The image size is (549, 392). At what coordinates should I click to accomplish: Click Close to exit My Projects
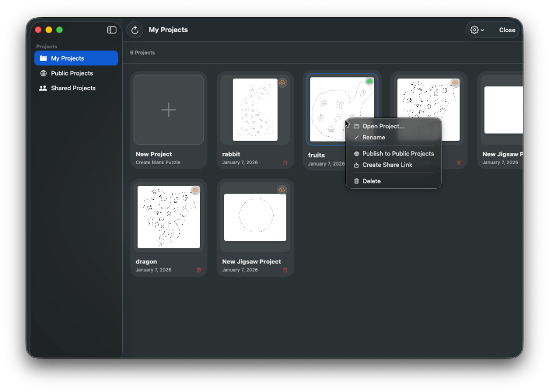pos(507,29)
